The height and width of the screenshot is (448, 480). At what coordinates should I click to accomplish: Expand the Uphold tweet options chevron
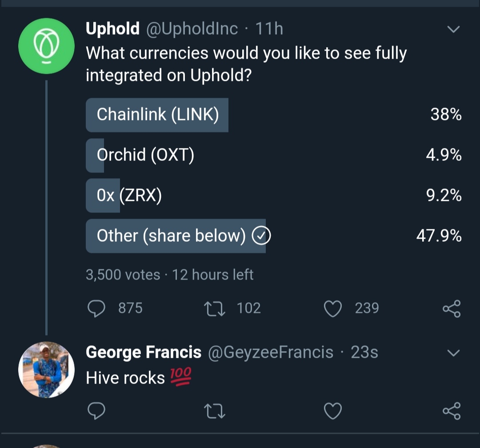click(453, 29)
